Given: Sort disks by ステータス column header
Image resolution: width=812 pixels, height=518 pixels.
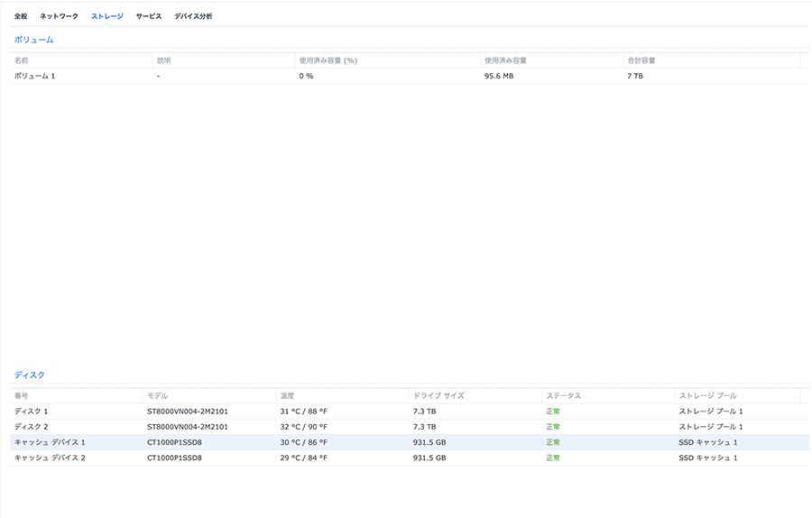Looking at the screenshot, I should coord(563,396).
